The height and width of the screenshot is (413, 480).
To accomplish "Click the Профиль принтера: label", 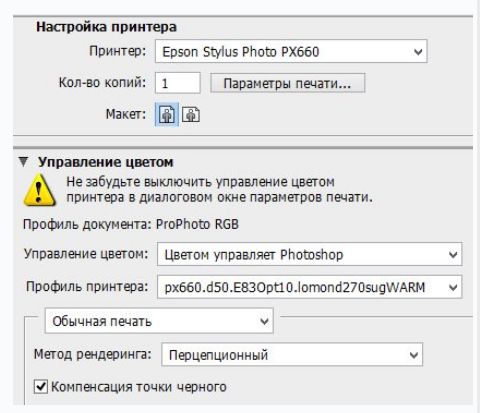I will pyautogui.click(x=87, y=287).
